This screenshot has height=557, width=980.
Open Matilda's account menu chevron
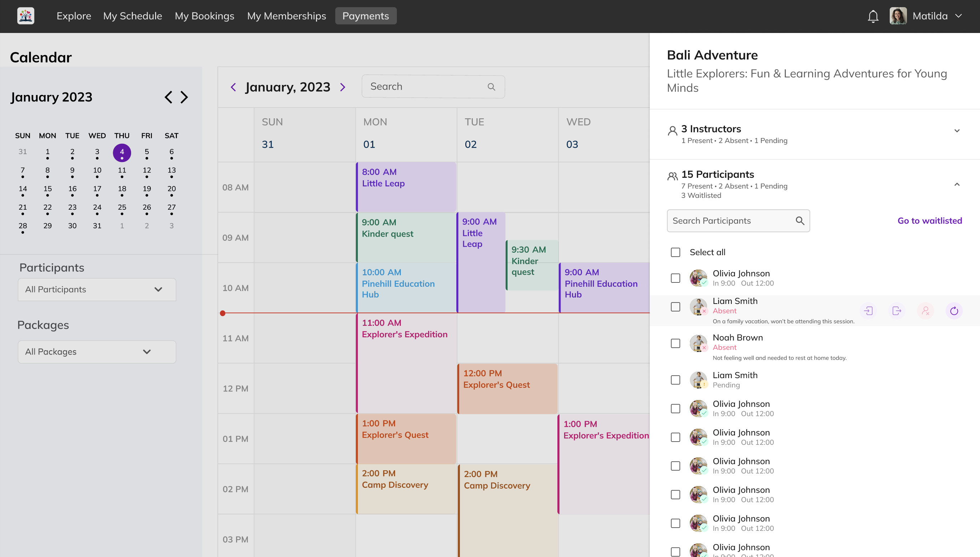point(960,16)
